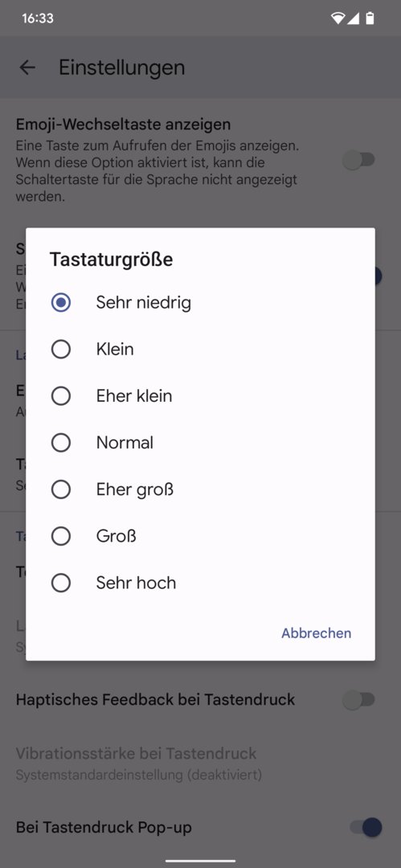
Task: Tap the Einstellungen page title
Action: pos(122,68)
